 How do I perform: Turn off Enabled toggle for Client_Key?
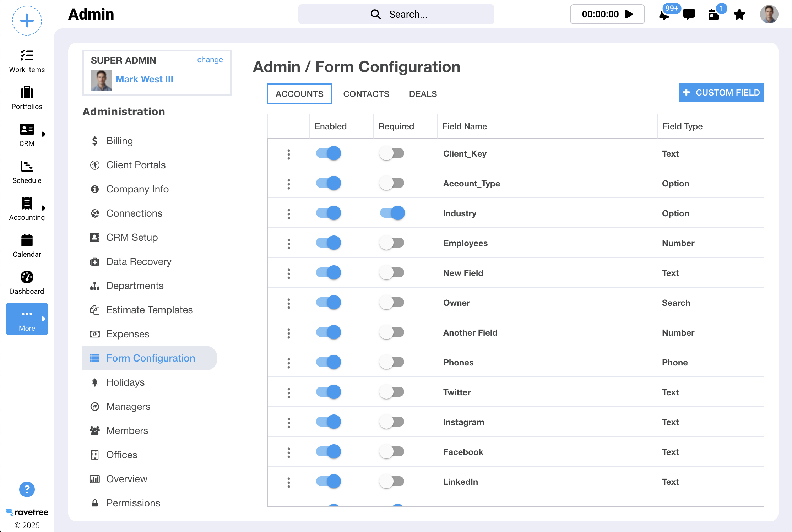click(329, 153)
